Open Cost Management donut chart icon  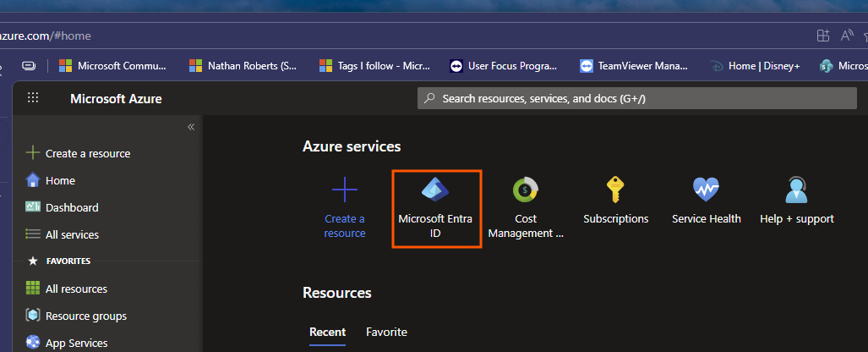pos(526,190)
